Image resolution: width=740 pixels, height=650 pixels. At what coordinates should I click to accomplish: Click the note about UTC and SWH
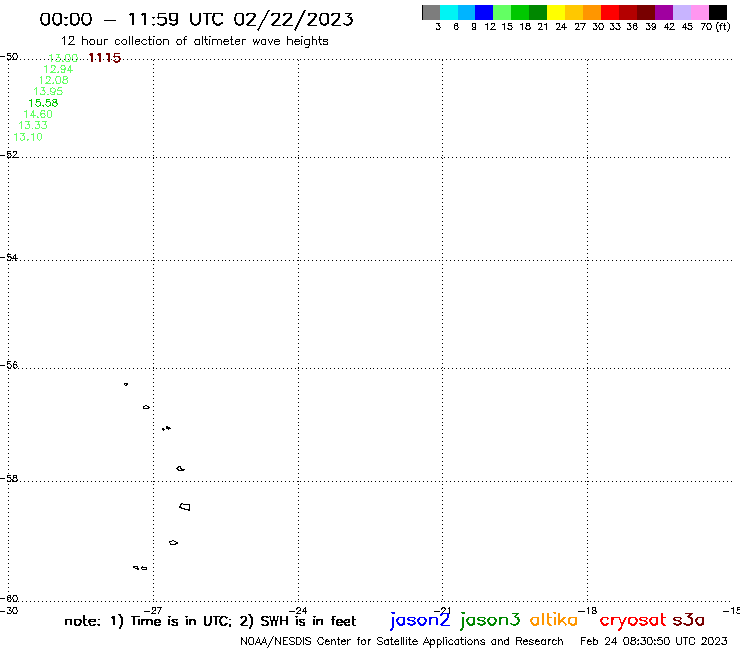[210, 621]
